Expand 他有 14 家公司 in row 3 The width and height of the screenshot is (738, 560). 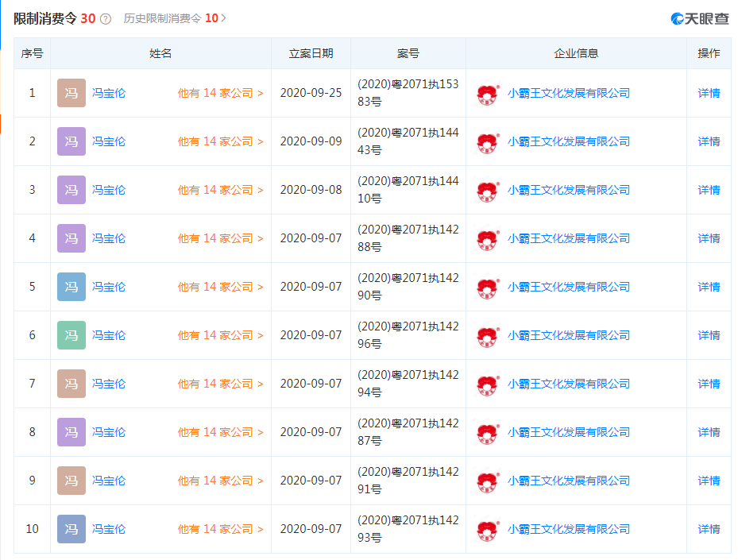tap(220, 190)
